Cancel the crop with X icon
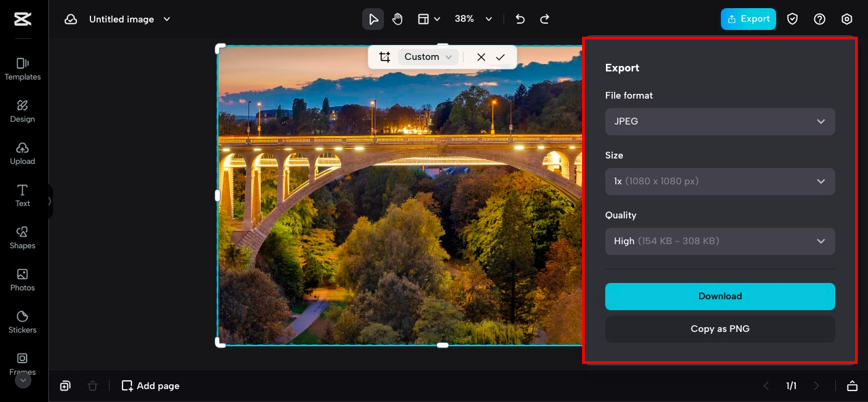The width and height of the screenshot is (868, 402). tap(481, 57)
